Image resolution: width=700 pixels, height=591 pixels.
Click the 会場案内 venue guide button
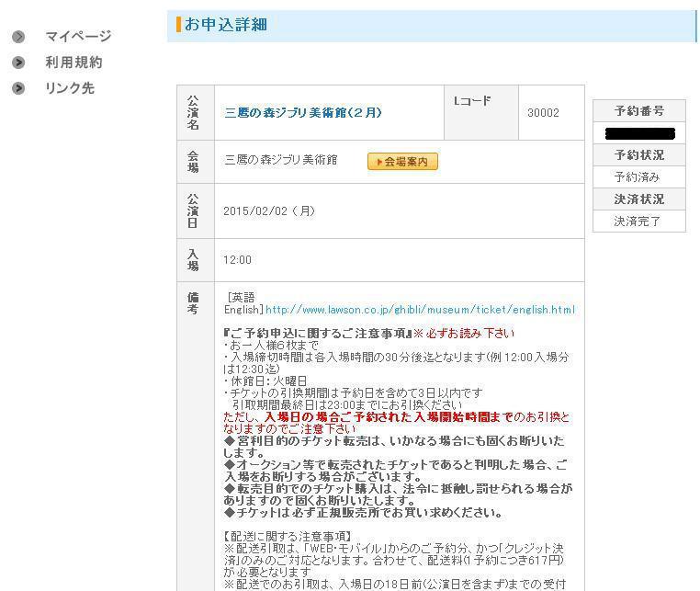[x=402, y=161]
